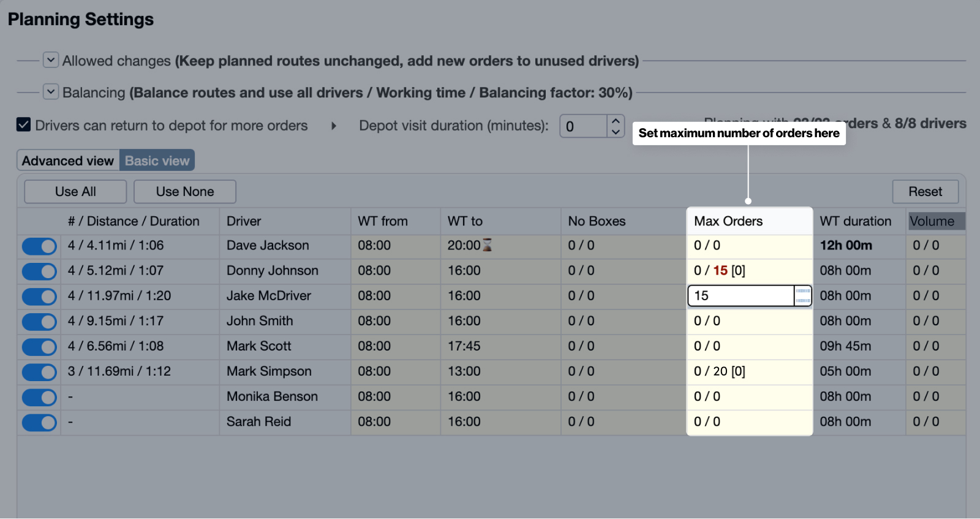
Task: Disable the toggle for Dave Jackson
Action: coord(39,246)
